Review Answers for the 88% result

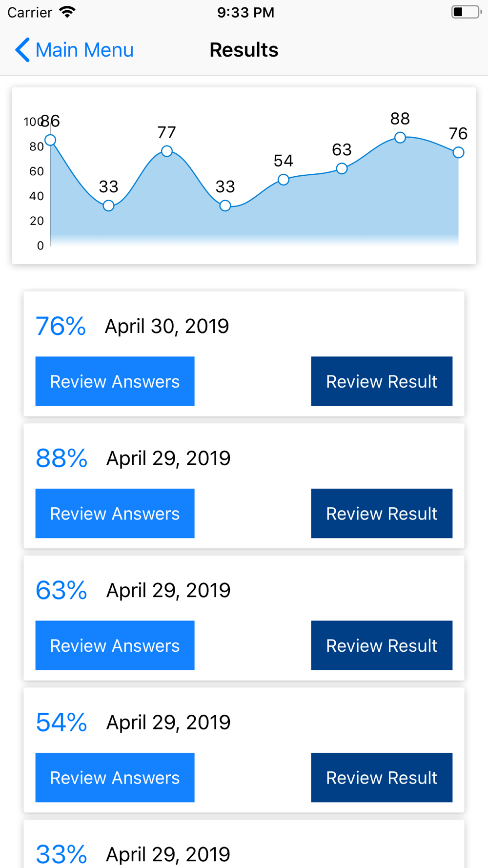[115, 514]
